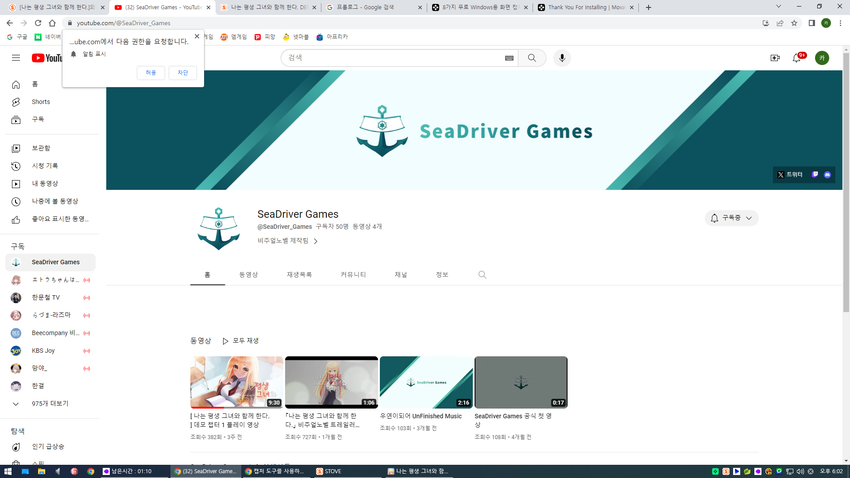Expand the 비주얼노벨 제작팀 channel description
Image resolution: width=850 pixels, height=478 pixels.
tap(287, 241)
